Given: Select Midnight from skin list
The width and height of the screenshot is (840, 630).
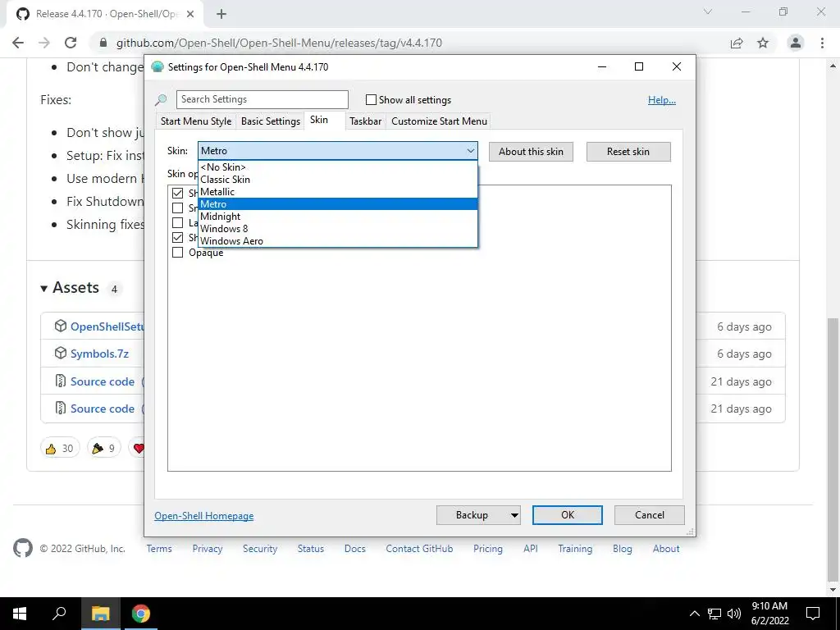Looking at the screenshot, I should 337,217.
